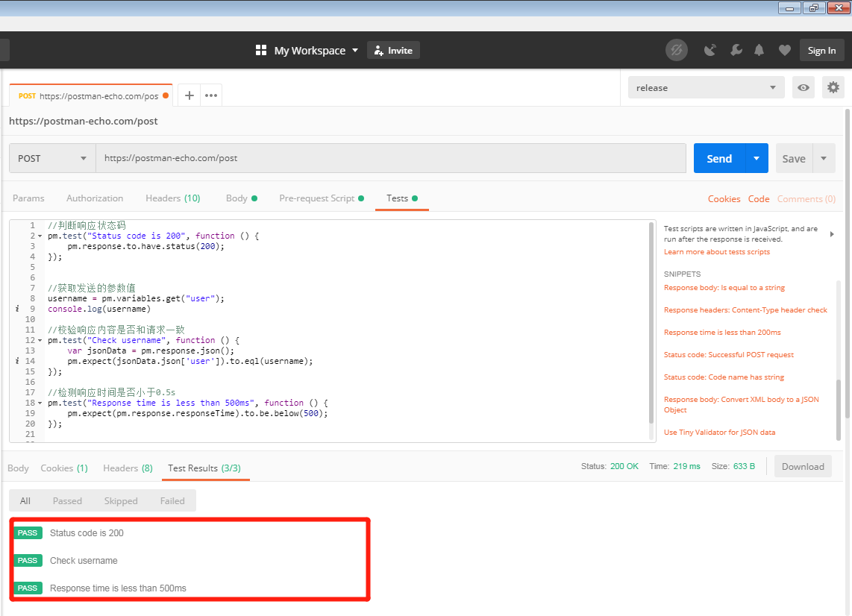Screen dimensions: 852x616
Task: Filter test results by Skipped
Action: pos(121,501)
